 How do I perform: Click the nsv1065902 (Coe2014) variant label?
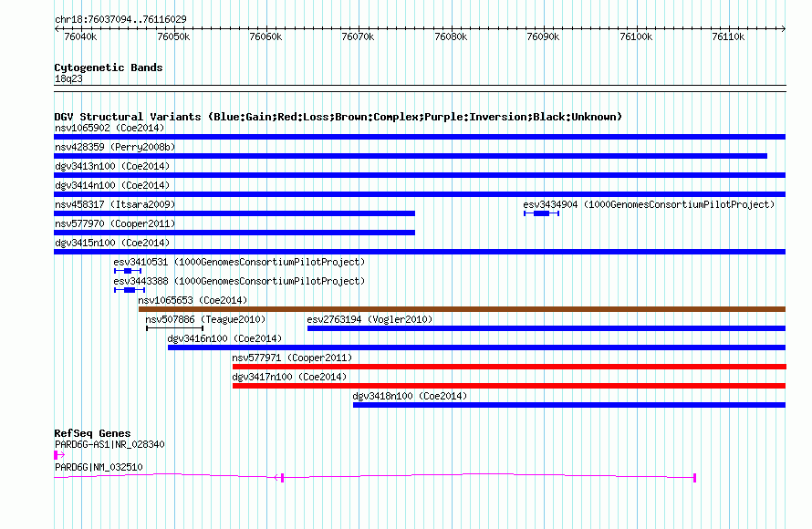(109, 128)
